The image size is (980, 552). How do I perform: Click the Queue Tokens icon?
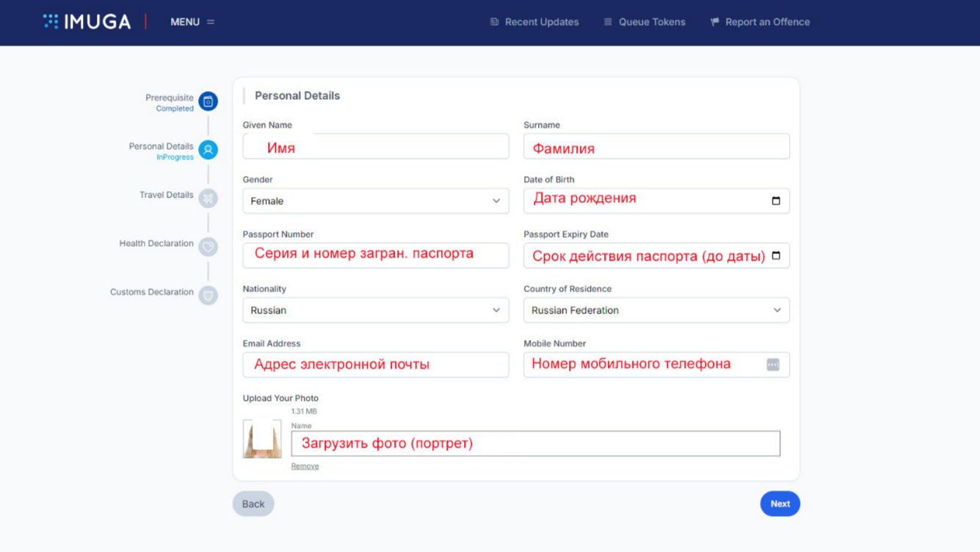pos(608,22)
